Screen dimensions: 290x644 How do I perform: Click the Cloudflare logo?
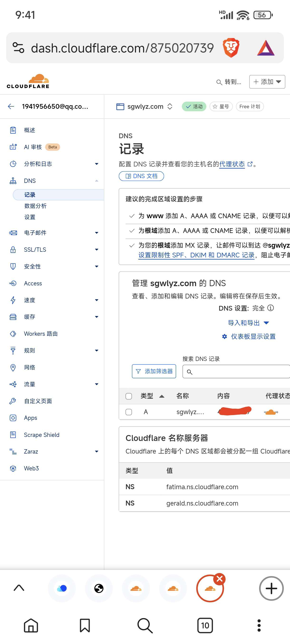click(28, 81)
